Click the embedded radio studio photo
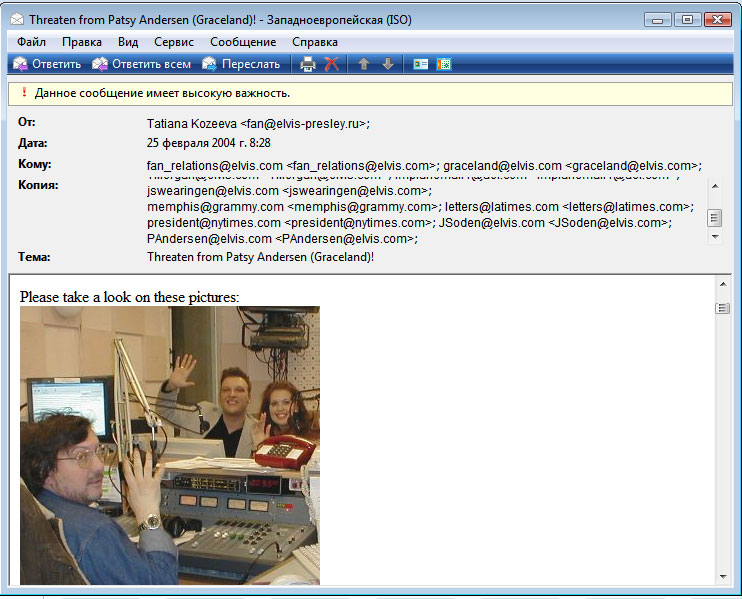 pos(170,445)
